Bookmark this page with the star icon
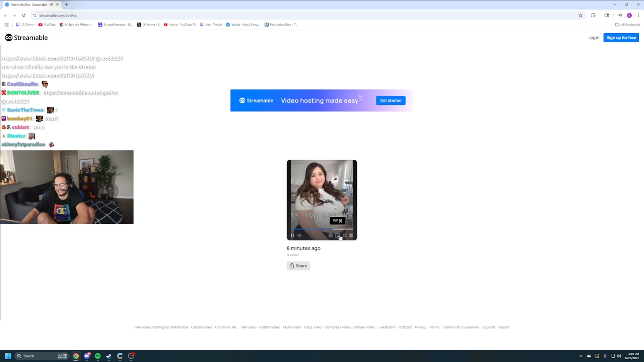The image size is (644, 362). click(x=581, y=15)
